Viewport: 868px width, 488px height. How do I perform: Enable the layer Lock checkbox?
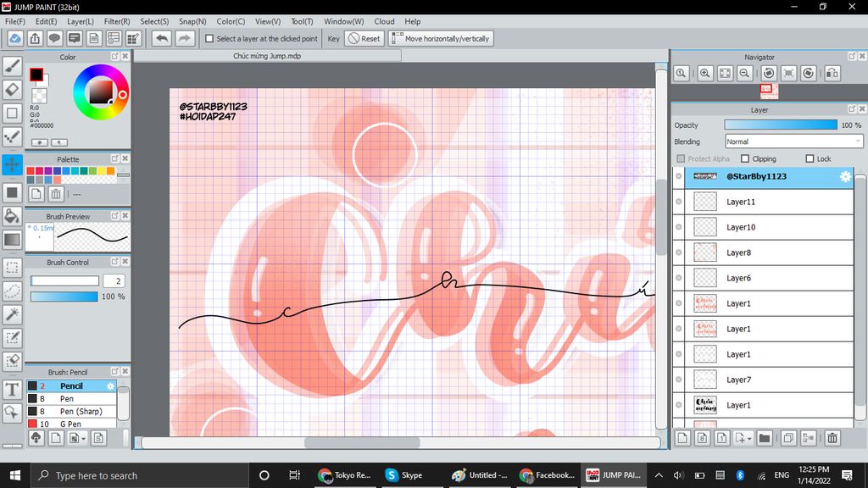[810, 158]
